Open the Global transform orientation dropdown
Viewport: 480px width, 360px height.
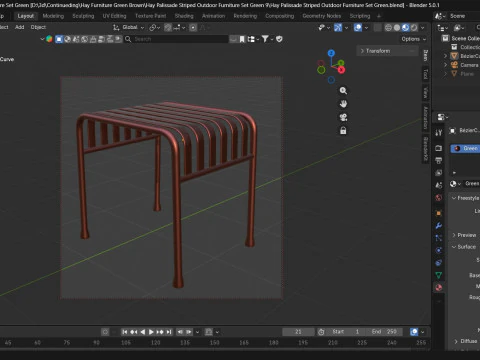coord(129,27)
